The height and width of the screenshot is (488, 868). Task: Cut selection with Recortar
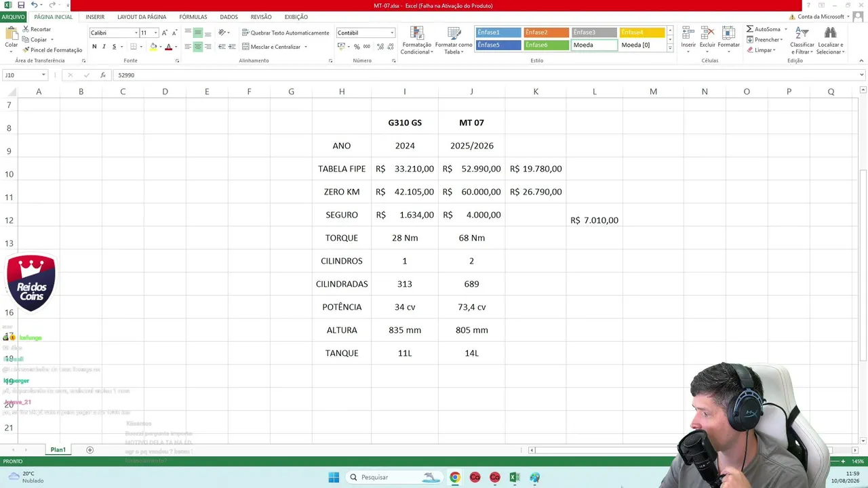pos(37,30)
